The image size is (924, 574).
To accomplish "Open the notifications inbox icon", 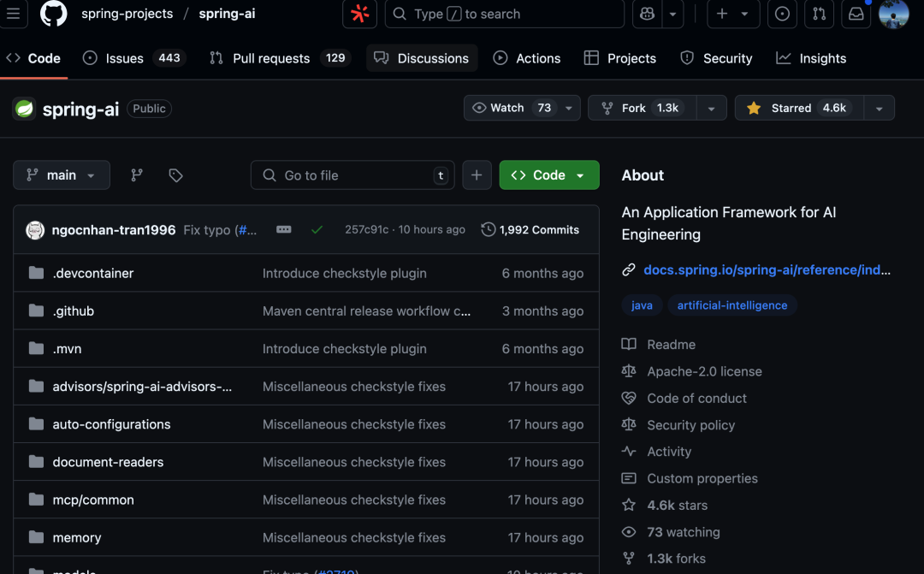I will click(x=856, y=14).
